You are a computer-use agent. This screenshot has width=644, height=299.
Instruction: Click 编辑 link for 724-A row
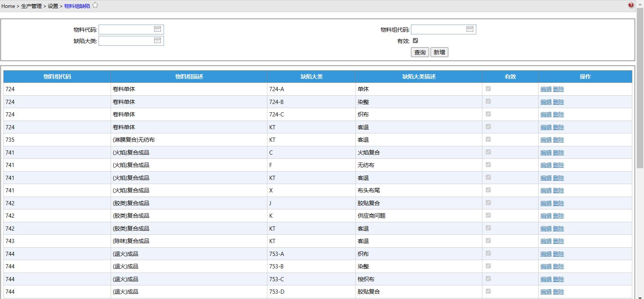click(546, 89)
